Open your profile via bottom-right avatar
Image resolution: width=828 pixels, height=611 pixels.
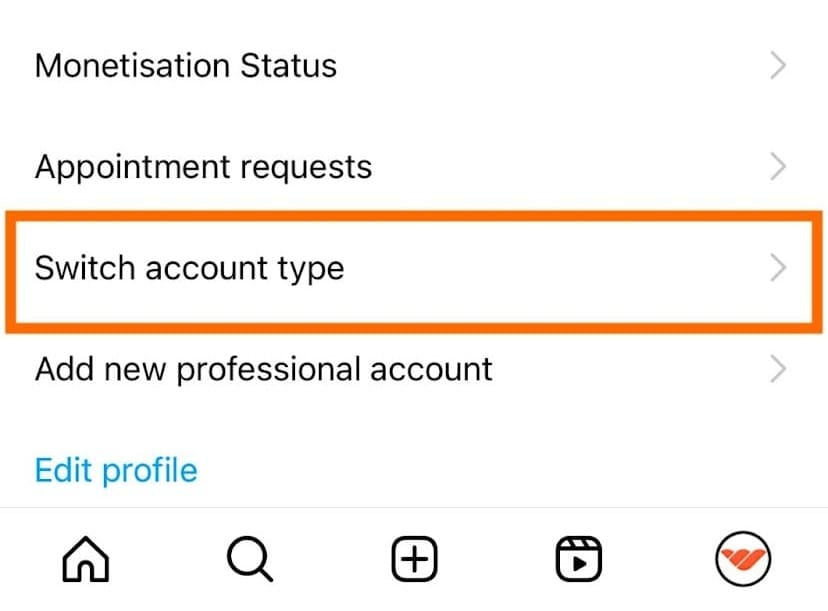pyautogui.click(x=743, y=558)
